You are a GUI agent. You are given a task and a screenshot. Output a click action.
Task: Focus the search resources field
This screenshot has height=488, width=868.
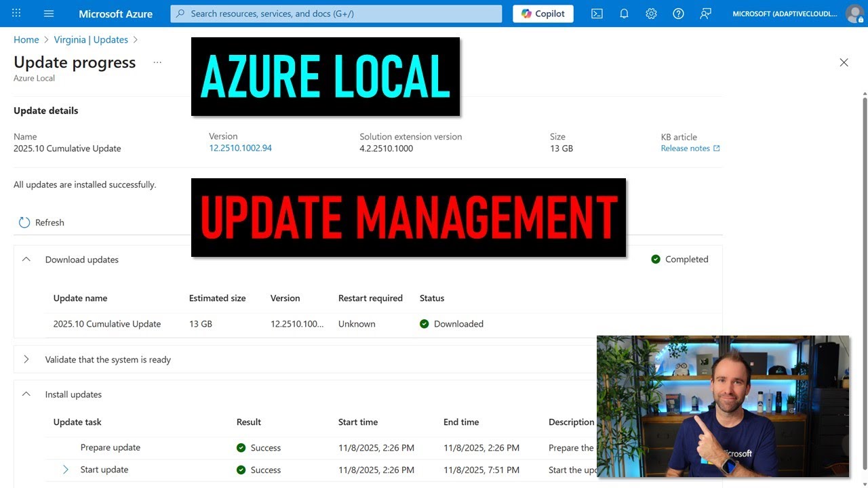pos(336,14)
